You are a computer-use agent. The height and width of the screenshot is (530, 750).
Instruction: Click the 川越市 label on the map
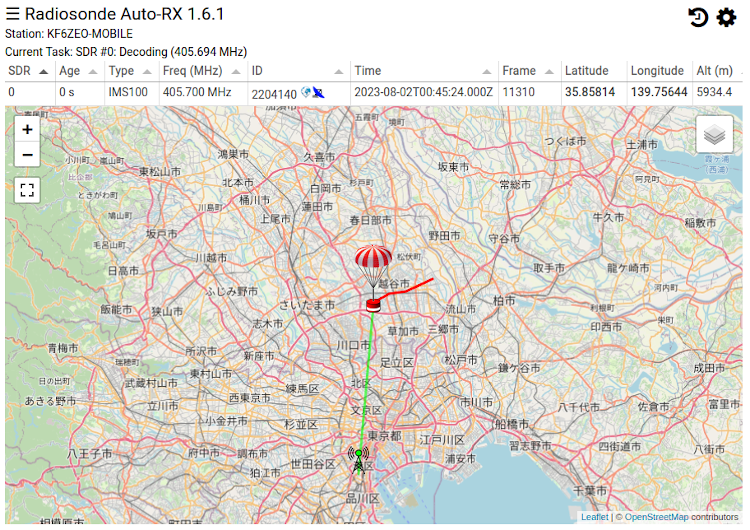coord(211,257)
